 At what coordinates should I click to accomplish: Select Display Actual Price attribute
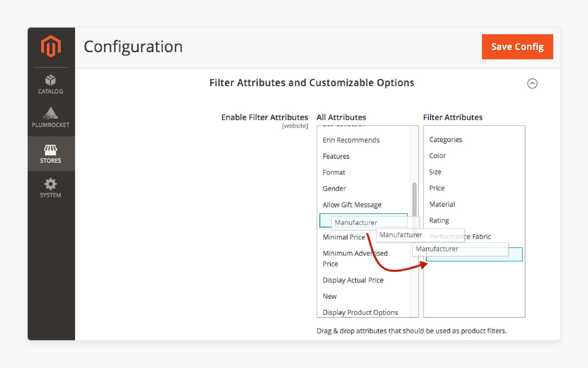pos(353,280)
